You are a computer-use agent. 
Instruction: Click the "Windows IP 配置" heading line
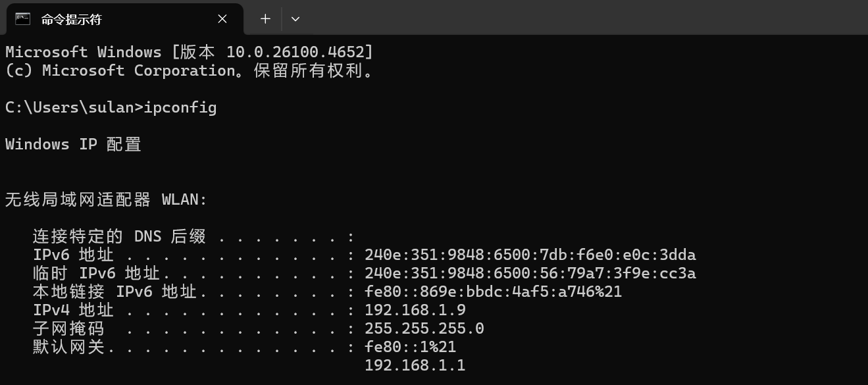(73, 144)
